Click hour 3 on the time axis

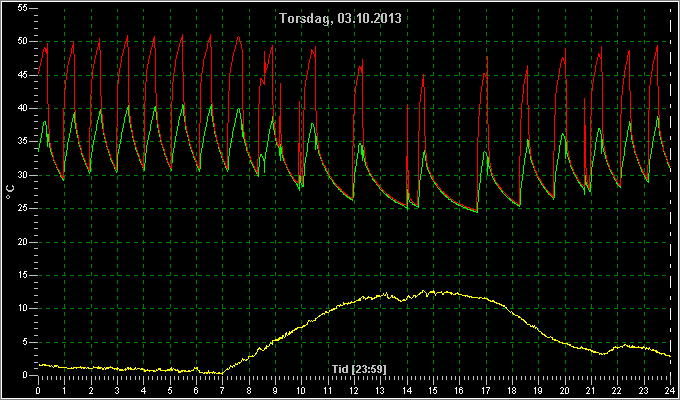pos(117,389)
